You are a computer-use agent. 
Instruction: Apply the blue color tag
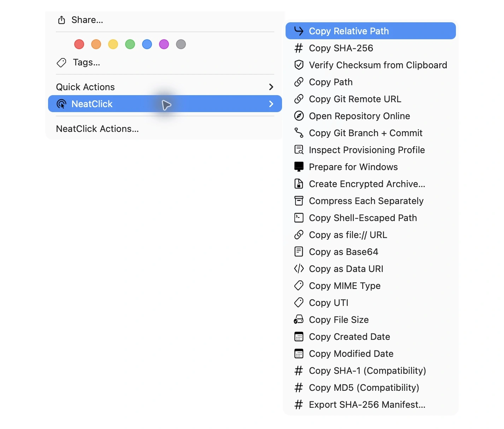click(x=147, y=44)
